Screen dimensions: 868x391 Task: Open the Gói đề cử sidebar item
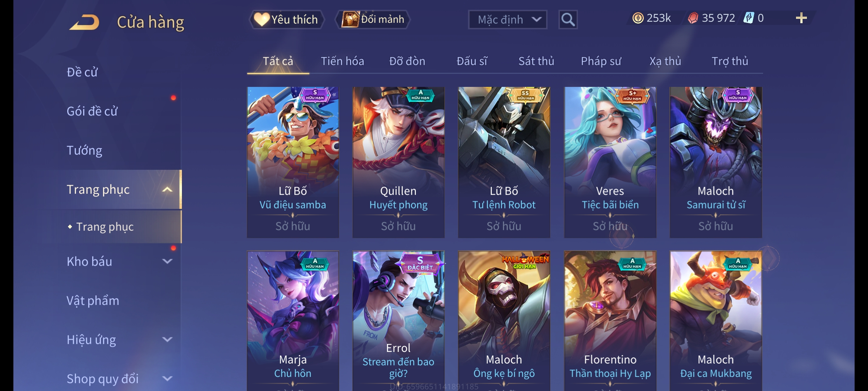click(x=92, y=111)
